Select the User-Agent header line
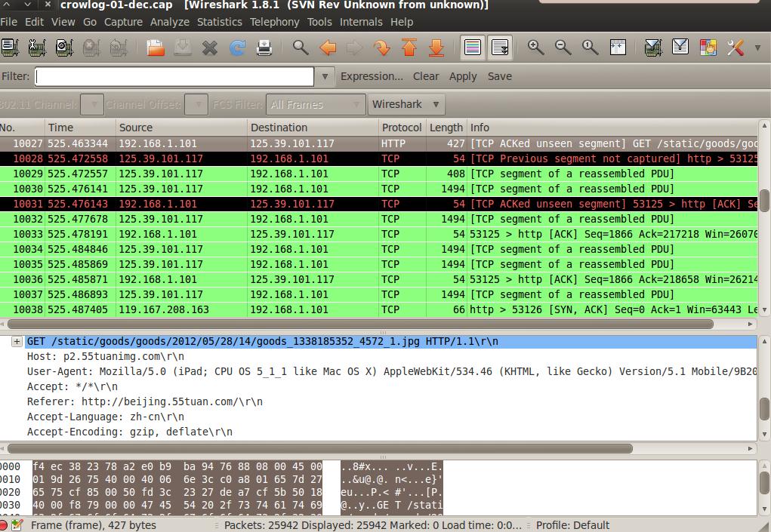 391,372
